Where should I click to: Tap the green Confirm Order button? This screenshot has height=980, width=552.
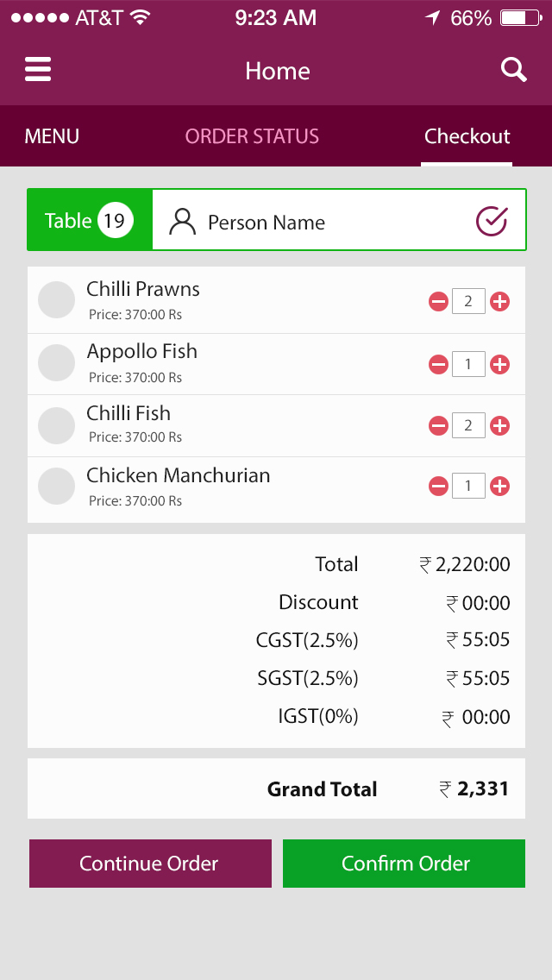(x=404, y=864)
